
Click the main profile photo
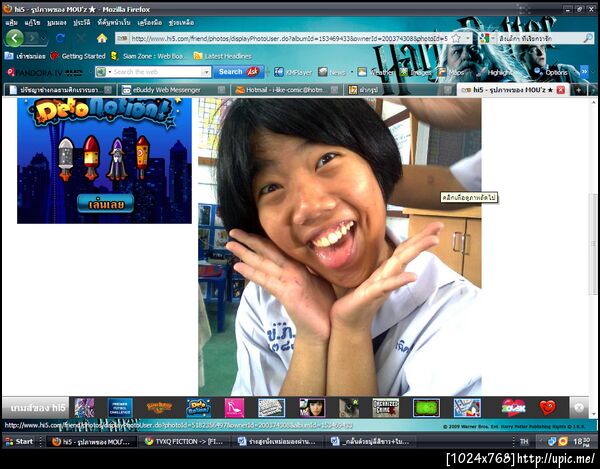(340, 247)
